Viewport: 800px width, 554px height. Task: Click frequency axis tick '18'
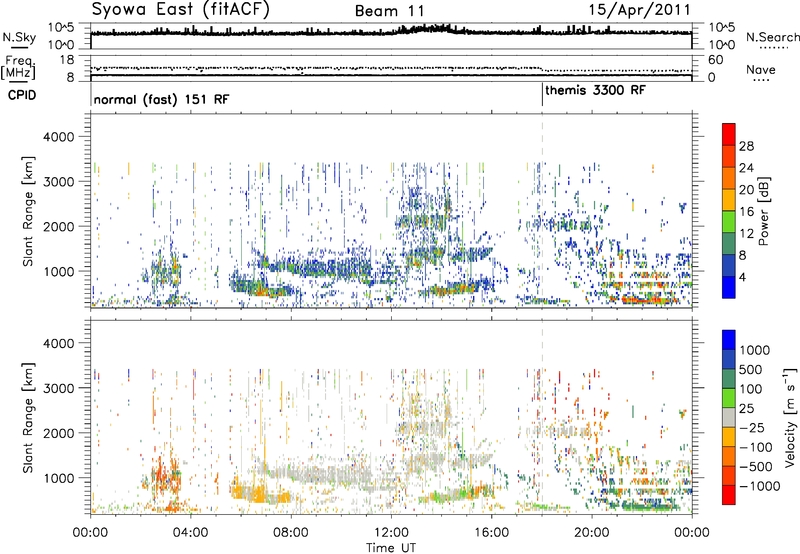pos(67,60)
